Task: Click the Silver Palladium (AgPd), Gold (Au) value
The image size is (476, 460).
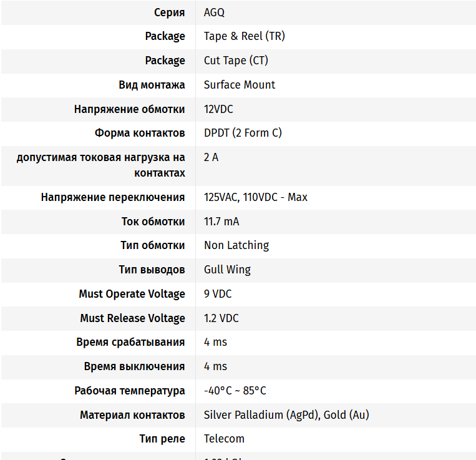Action: click(x=286, y=415)
